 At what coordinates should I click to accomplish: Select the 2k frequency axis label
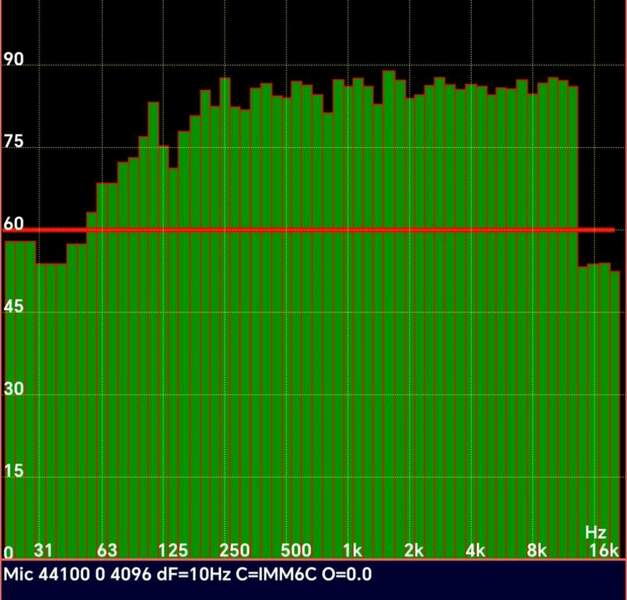pos(414,551)
